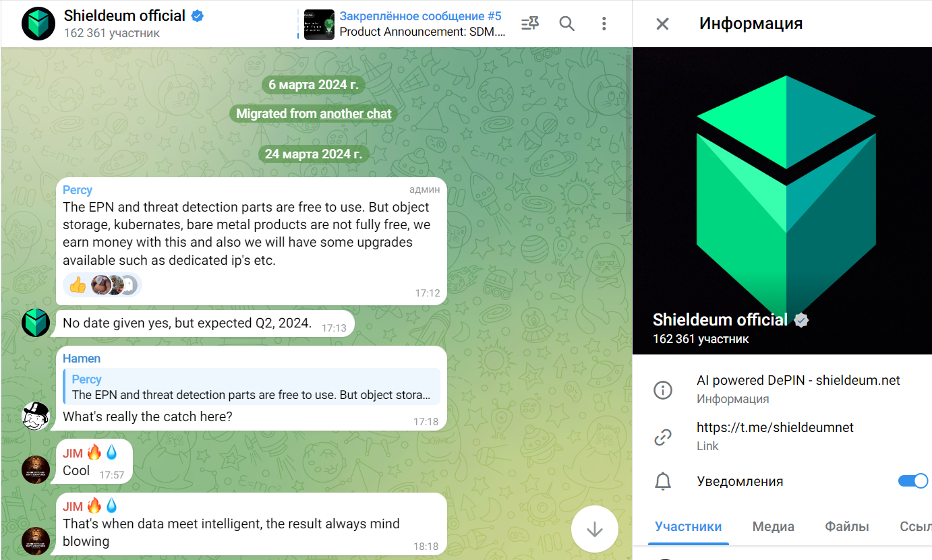Click the 6 марта 2024 г. date badge
Viewport: 932px width, 560px height.
(x=314, y=85)
